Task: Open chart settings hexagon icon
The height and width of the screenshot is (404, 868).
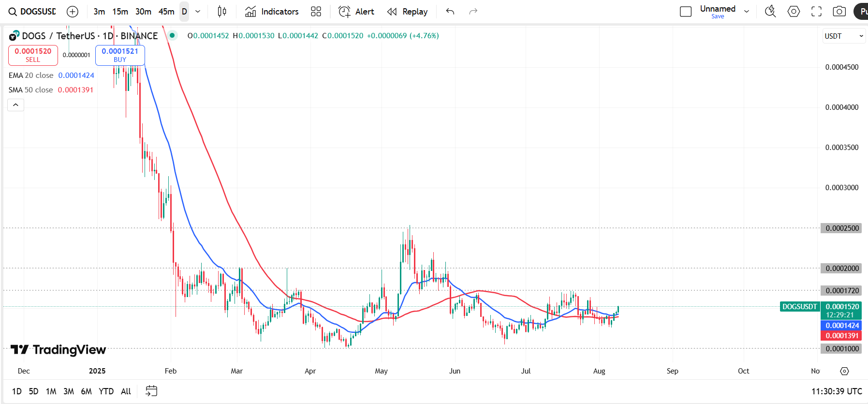Action: pos(794,12)
